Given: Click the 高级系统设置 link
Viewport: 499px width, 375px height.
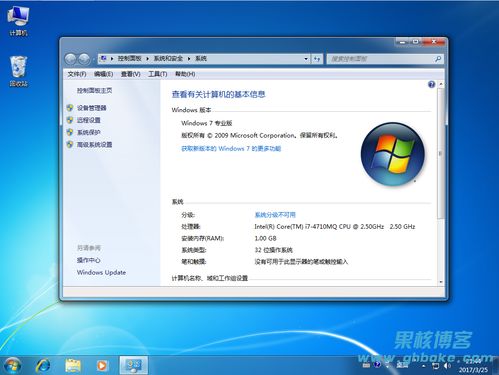Looking at the screenshot, I should coord(94,145).
